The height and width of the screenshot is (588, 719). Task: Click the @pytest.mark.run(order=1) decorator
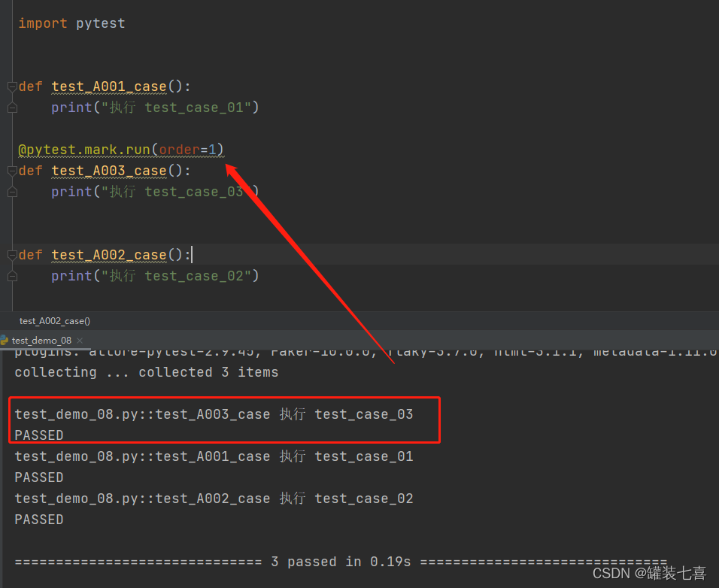(x=121, y=150)
